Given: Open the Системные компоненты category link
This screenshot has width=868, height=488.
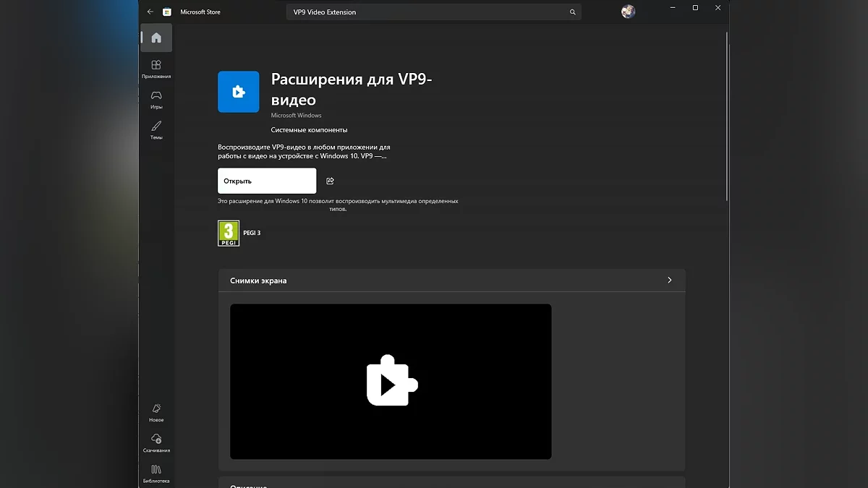Looking at the screenshot, I should point(309,130).
